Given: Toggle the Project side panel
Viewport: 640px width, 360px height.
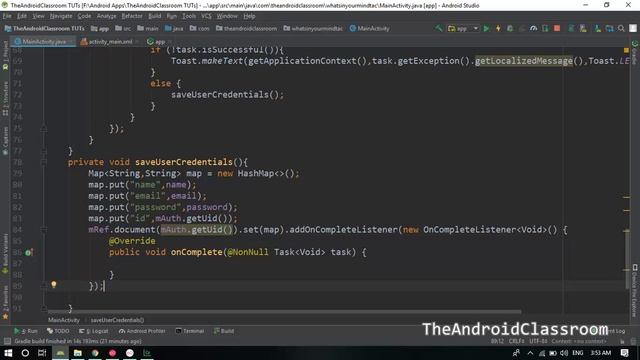Looking at the screenshot, I should [x=5, y=55].
